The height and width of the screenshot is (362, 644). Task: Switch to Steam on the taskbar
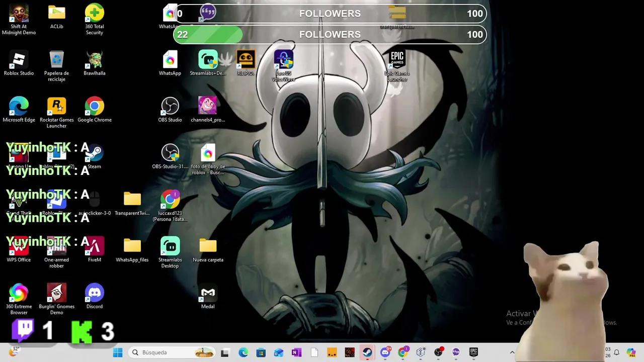click(x=367, y=352)
